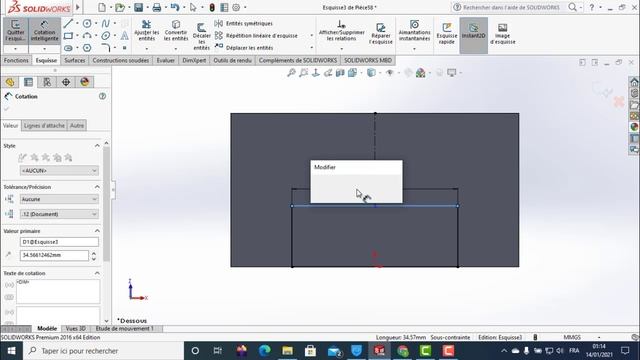The image size is (640, 360).
Task: Open the ConfigurationManager tab icon
Action: (47, 82)
